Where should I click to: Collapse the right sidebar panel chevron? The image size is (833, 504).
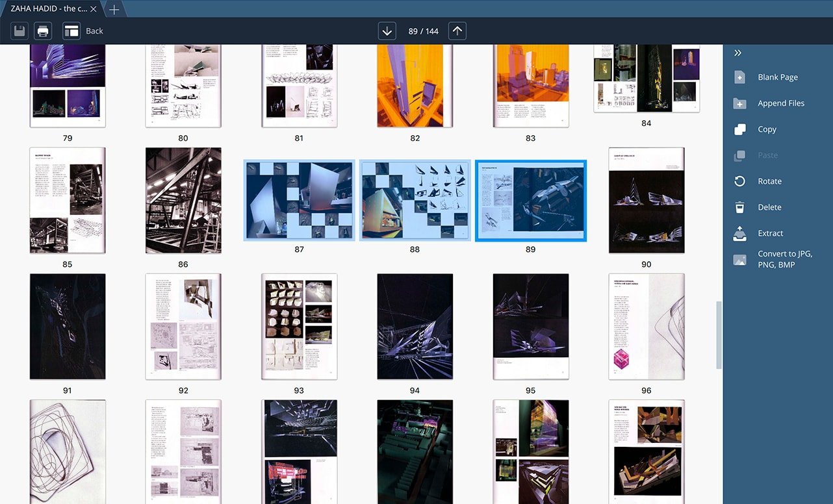[x=737, y=53]
